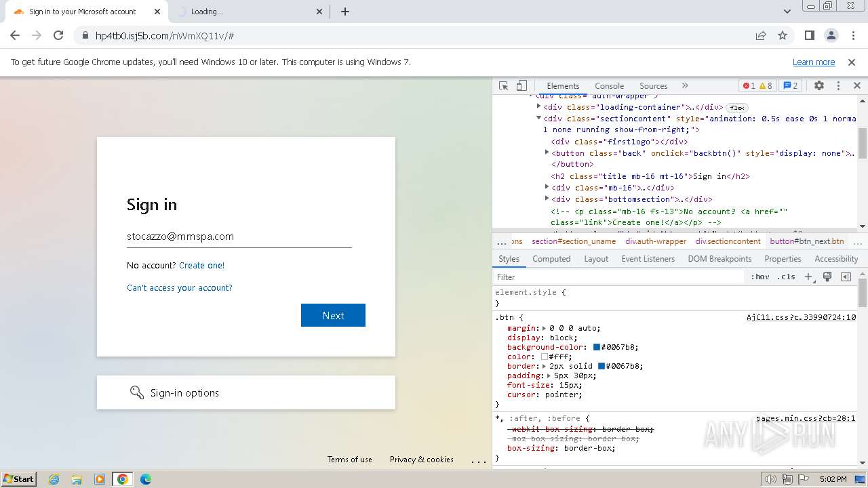
Task: Open a new tab with plus button
Action: (345, 12)
